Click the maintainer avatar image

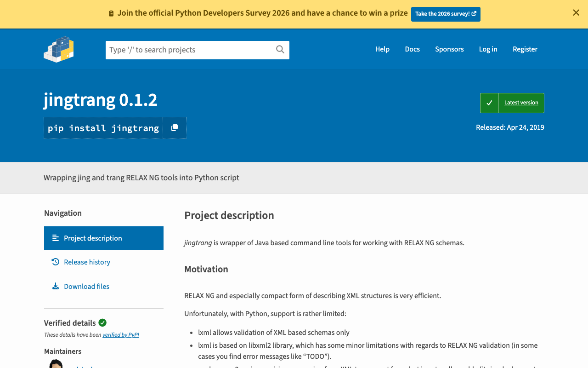point(56,364)
